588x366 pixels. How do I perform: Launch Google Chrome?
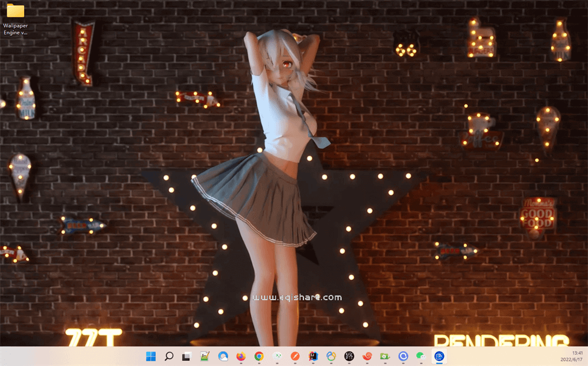pyautogui.click(x=258, y=357)
